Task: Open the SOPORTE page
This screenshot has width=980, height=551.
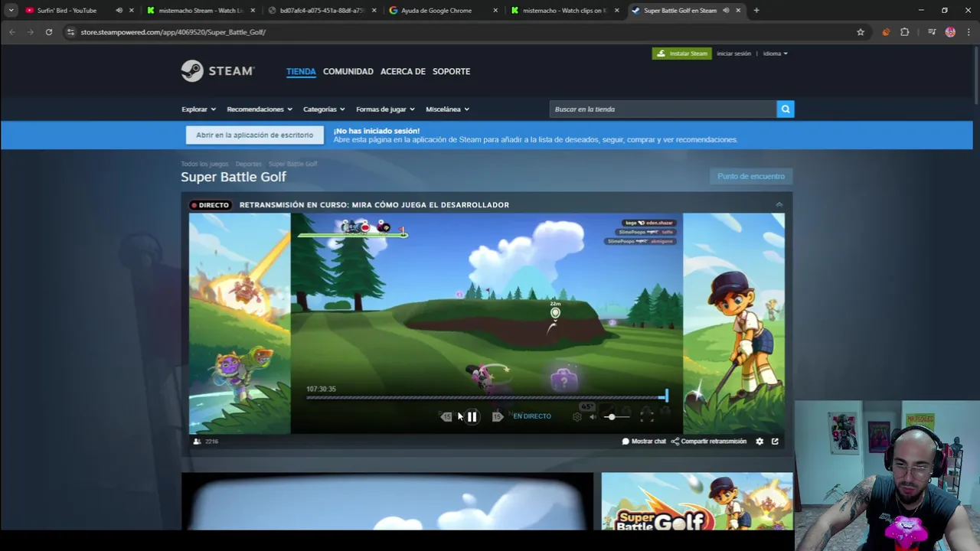Action: pos(451,71)
